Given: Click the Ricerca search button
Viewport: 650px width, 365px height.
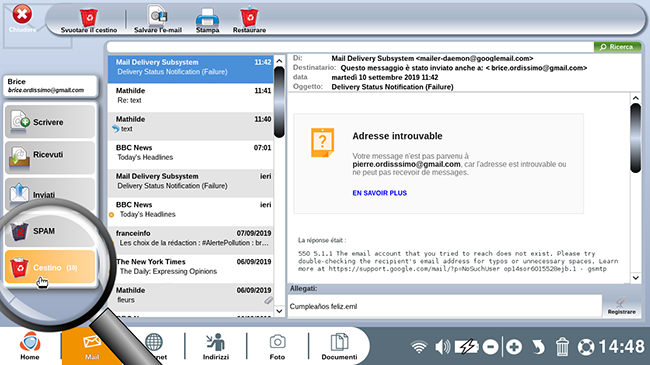Looking at the screenshot, I should (617, 47).
